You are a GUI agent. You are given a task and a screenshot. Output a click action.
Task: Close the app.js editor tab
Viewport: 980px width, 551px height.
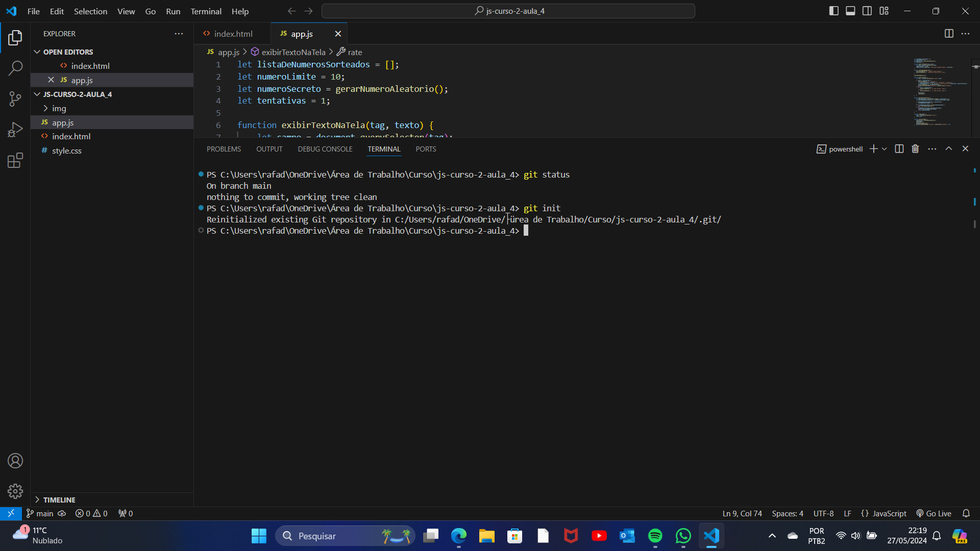(x=338, y=34)
